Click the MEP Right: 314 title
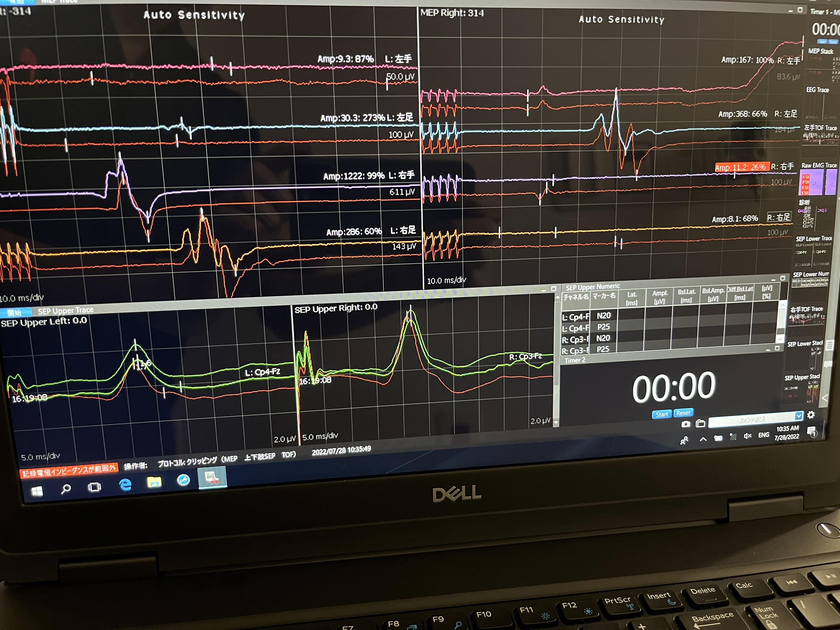840x630 pixels. tap(452, 13)
